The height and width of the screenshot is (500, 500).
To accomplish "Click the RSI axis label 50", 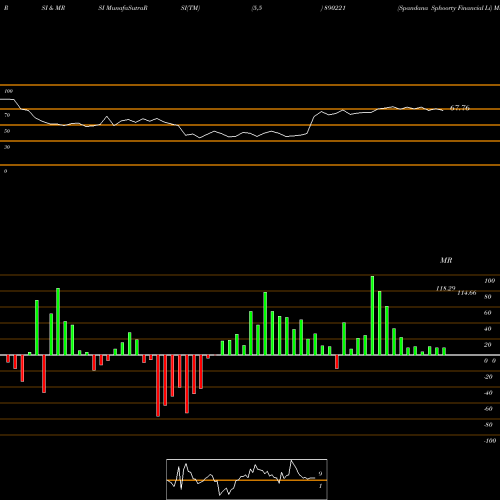I will point(7,131).
